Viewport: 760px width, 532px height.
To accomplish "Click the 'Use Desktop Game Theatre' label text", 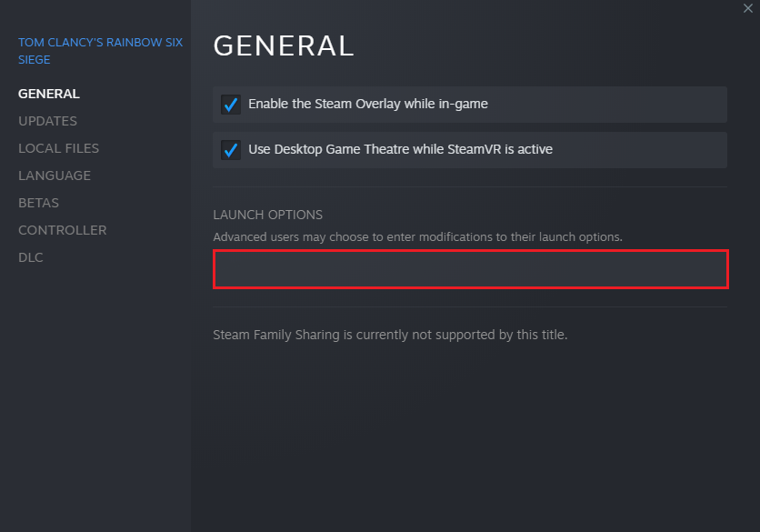I will 400,150.
